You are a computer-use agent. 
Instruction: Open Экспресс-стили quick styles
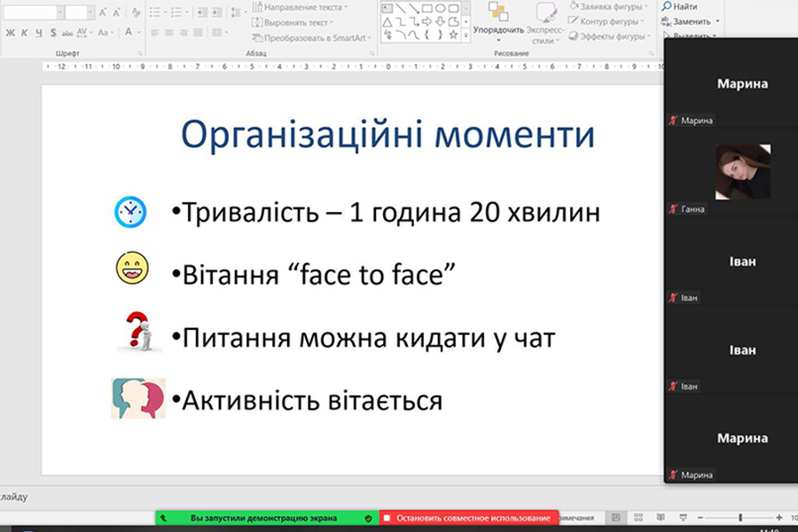pos(544,22)
